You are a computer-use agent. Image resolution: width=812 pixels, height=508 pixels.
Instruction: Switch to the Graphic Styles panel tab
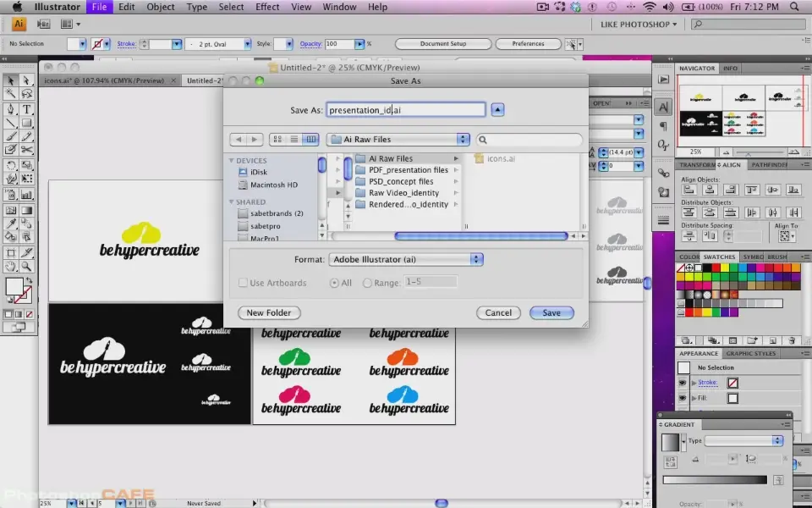pos(750,353)
